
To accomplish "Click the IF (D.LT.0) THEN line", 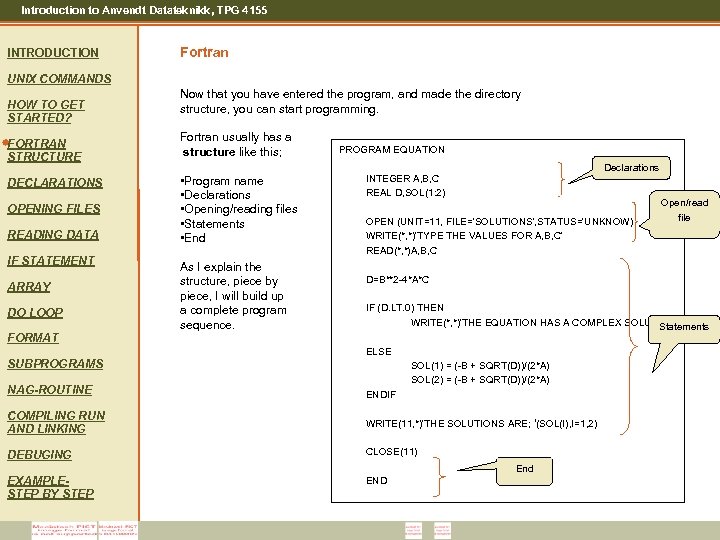I will click(405, 308).
